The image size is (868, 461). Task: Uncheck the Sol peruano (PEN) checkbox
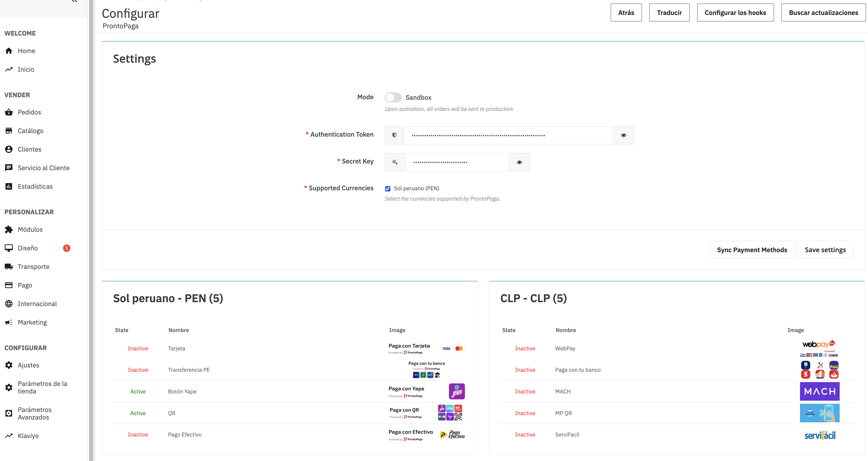pos(388,188)
